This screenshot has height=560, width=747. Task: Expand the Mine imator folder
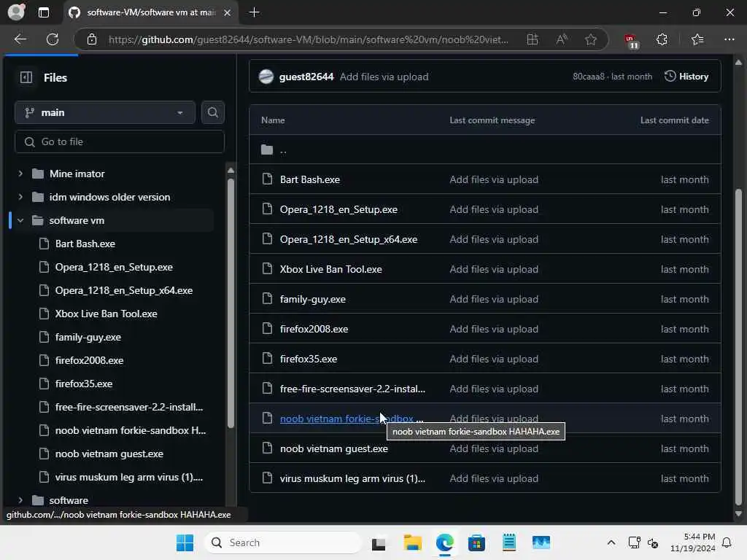click(x=20, y=174)
